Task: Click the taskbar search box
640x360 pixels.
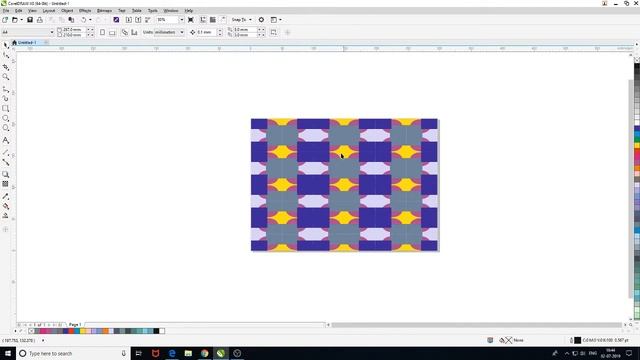Action: pos(73,353)
